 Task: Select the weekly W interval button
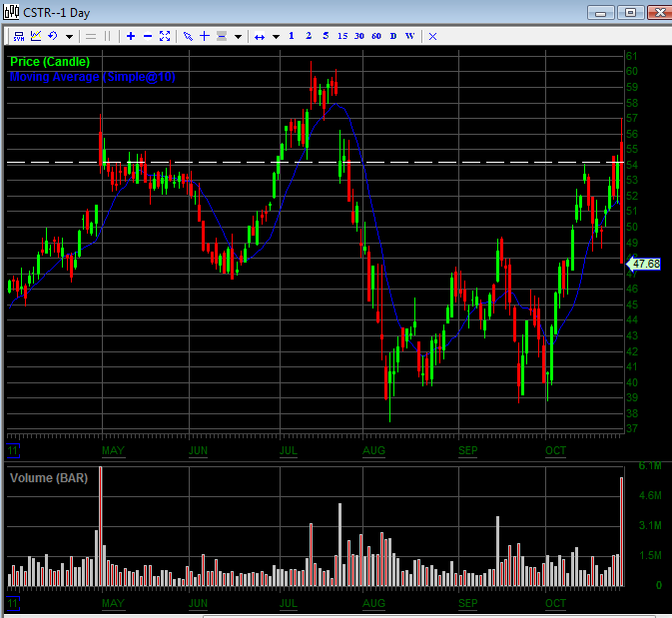pyautogui.click(x=410, y=36)
